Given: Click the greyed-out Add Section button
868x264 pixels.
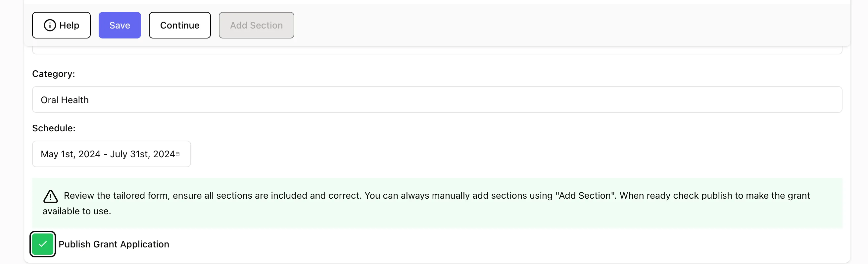Looking at the screenshot, I should click(257, 25).
